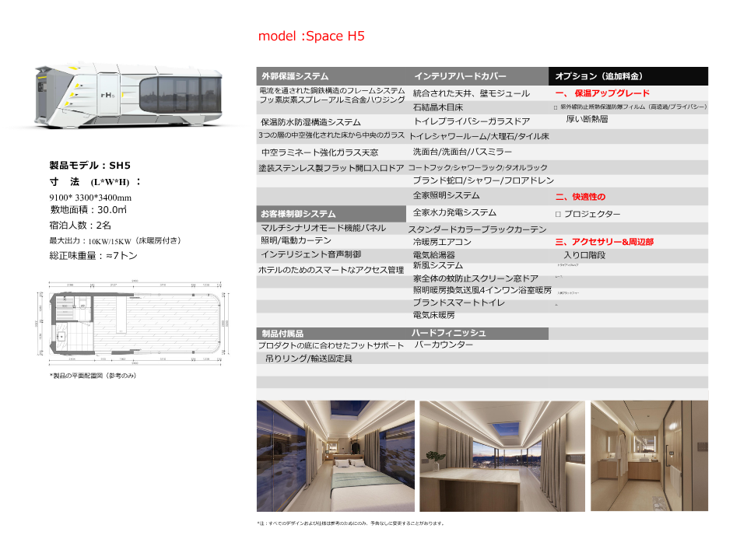Click the 保温防水防湿構造システム row
This screenshot has width=747, height=560.
(x=310, y=122)
